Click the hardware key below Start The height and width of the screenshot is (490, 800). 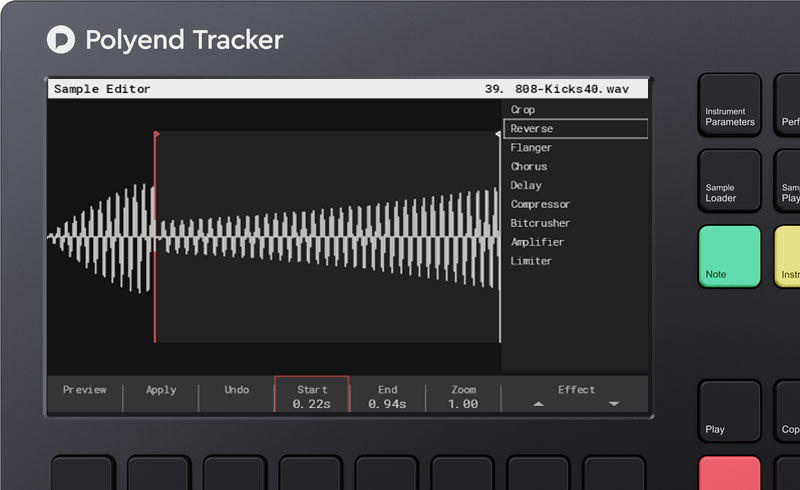(311, 473)
